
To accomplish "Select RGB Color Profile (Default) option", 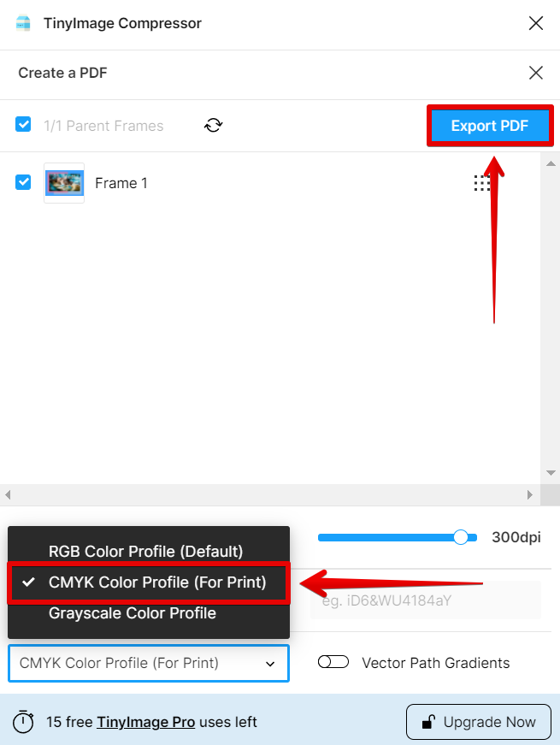I will click(145, 551).
